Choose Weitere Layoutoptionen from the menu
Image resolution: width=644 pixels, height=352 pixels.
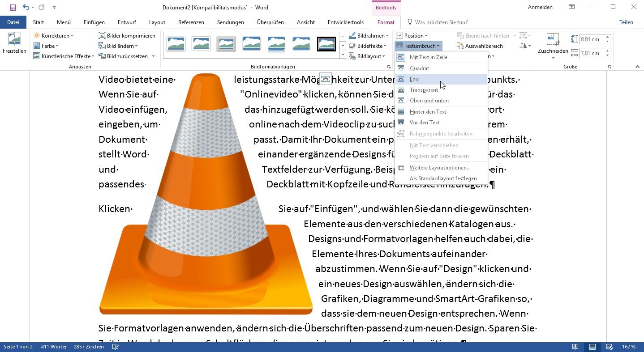point(440,168)
